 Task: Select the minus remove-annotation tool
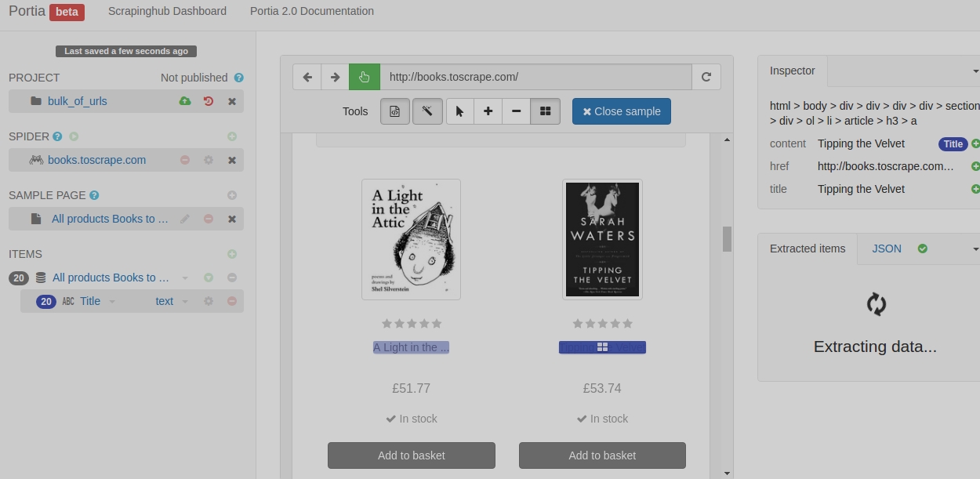[516, 111]
